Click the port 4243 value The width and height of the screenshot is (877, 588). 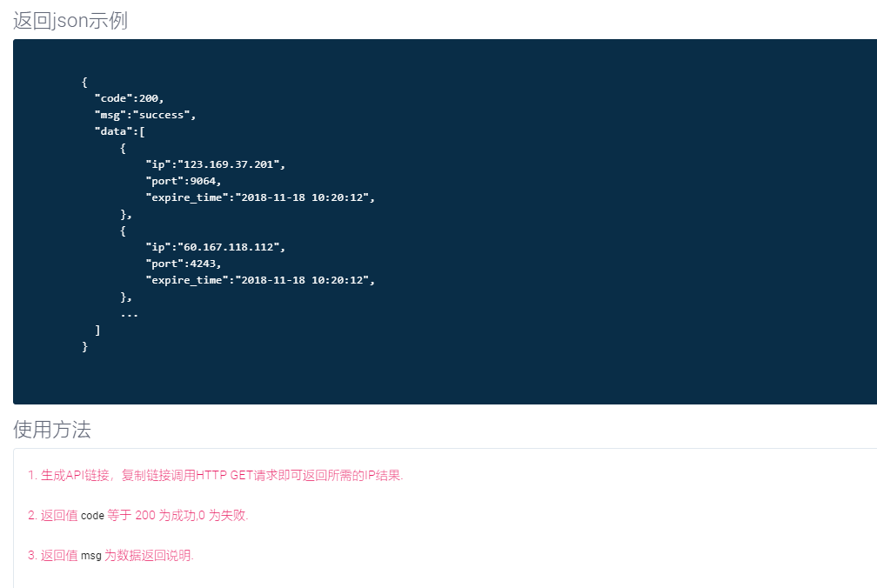click(203, 264)
